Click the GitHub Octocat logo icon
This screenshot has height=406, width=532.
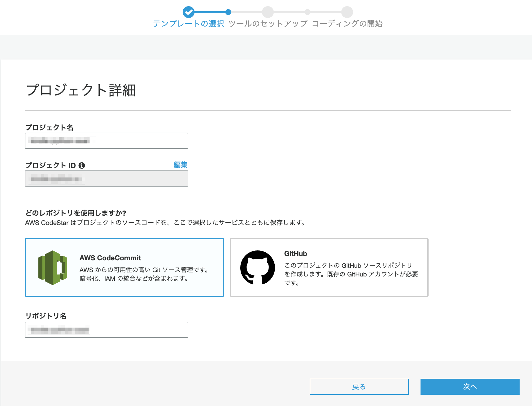(258, 267)
